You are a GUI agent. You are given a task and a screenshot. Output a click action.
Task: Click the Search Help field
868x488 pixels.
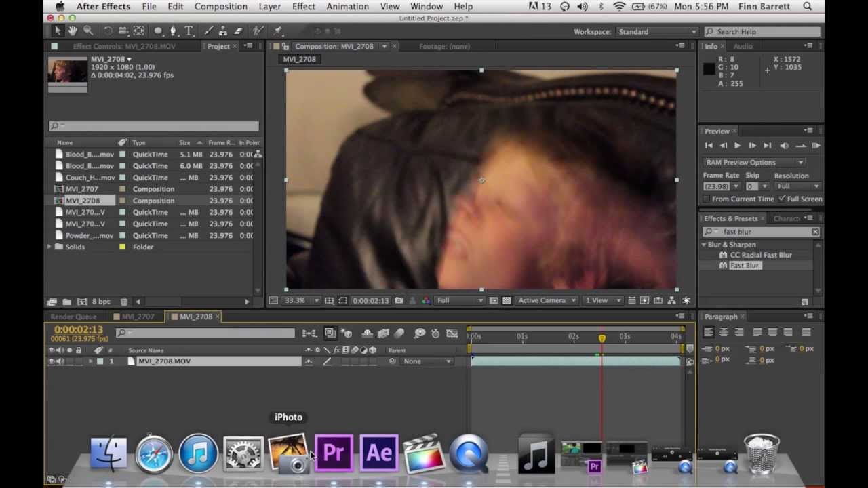763,32
